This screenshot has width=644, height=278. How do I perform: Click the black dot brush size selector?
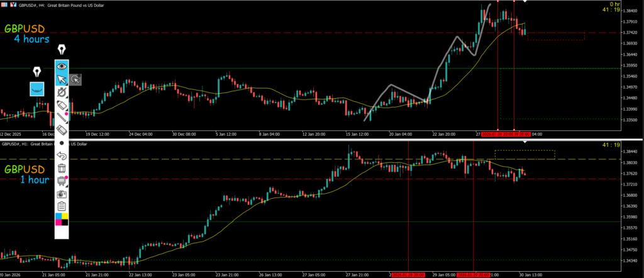pyautogui.click(x=62, y=143)
